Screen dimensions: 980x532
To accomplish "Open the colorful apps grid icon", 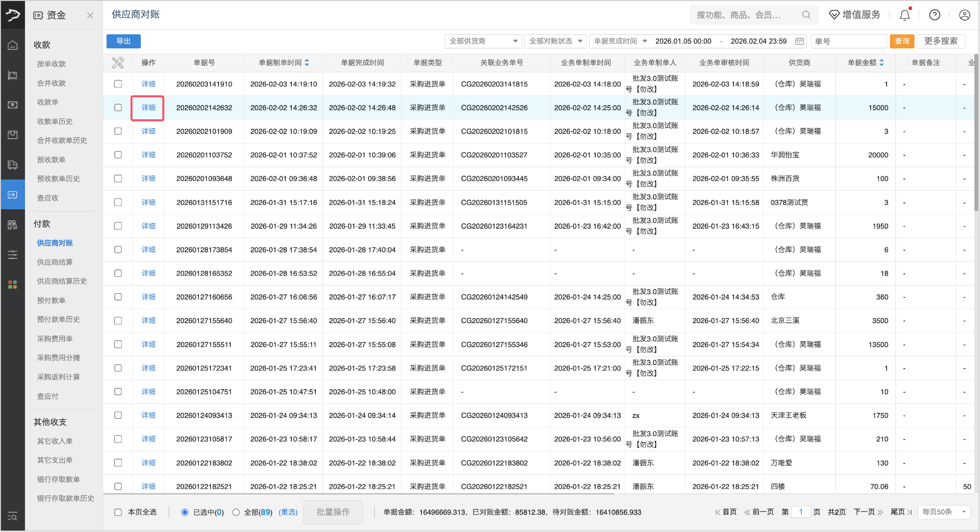I will tap(13, 285).
